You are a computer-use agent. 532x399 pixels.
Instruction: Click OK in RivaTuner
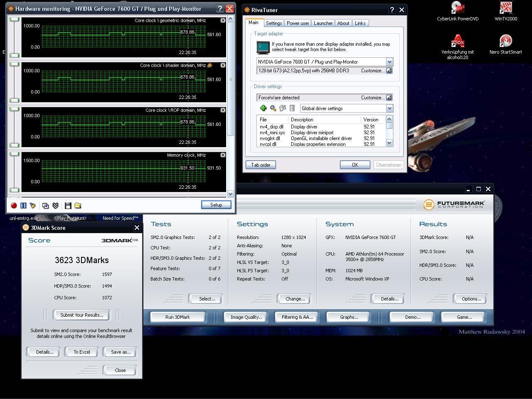tap(355, 165)
